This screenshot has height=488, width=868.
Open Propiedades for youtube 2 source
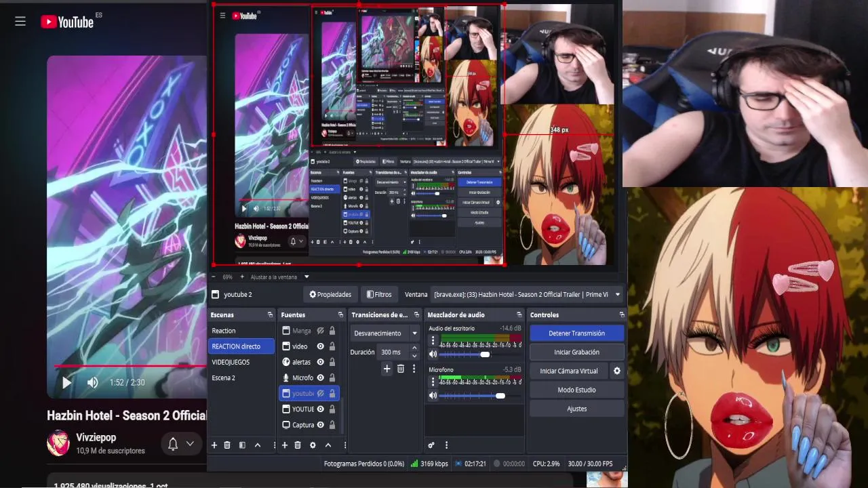click(330, 294)
